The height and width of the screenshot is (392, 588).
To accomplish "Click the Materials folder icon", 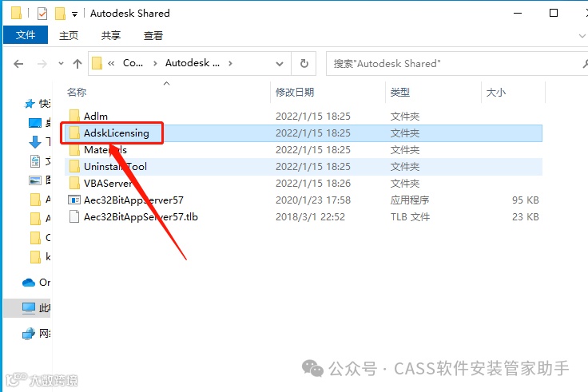I will (x=74, y=149).
